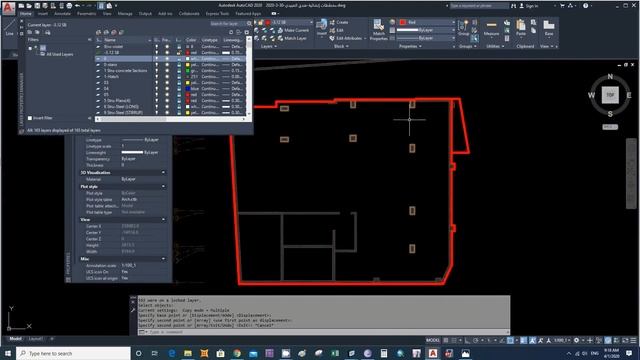This screenshot has width=640, height=360.
Task: Click the ViewCube TOP face
Action: (610, 95)
